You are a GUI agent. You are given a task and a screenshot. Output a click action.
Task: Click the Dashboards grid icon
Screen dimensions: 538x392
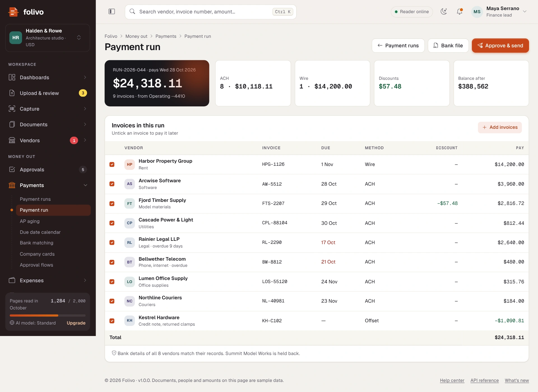(x=12, y=77)
